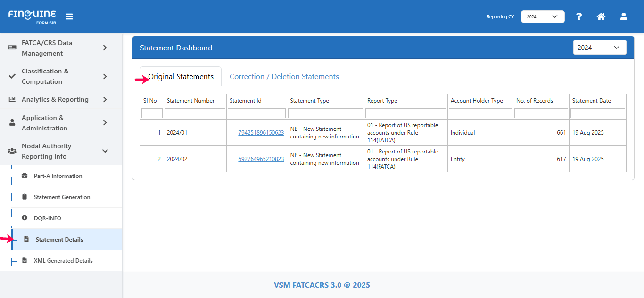This screenshot has width=644, height=298.
Task: Open the Reporting CY year dropdown
Action: pyautogui.click(x=542, y=17)
